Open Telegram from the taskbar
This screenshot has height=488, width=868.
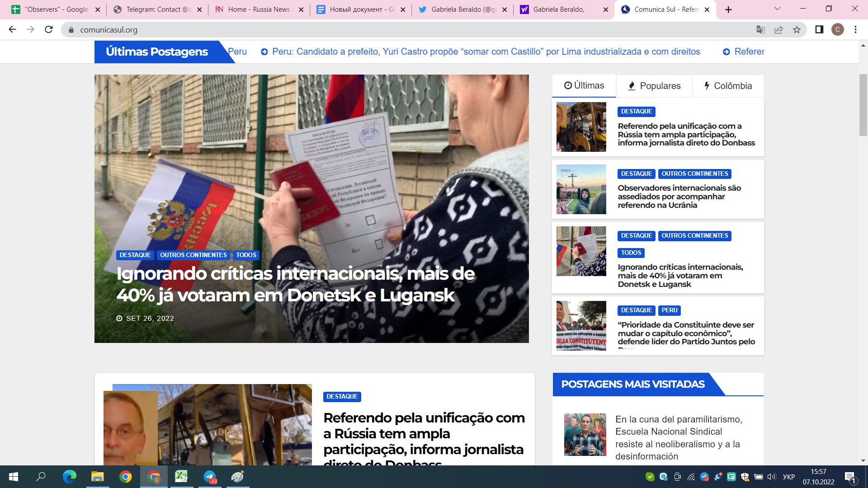210,477
